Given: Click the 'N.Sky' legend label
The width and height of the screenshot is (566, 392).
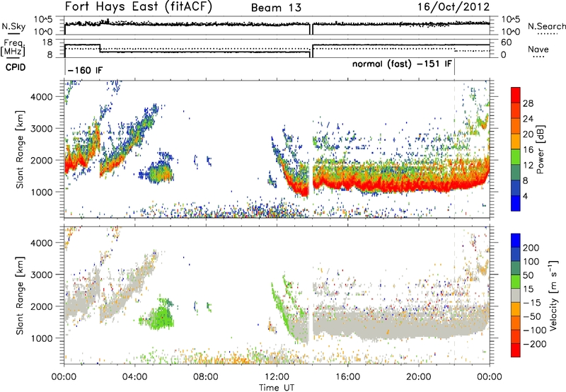Looking at the screenshot, I should [x=13, y=26].
